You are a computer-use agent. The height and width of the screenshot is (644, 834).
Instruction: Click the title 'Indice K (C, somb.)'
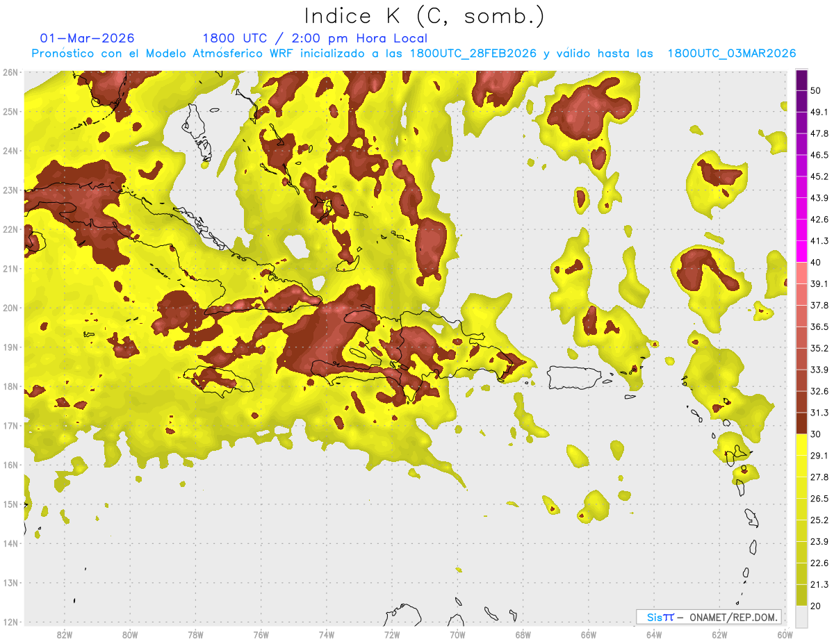pyautogui.click(x=425, y=16)
